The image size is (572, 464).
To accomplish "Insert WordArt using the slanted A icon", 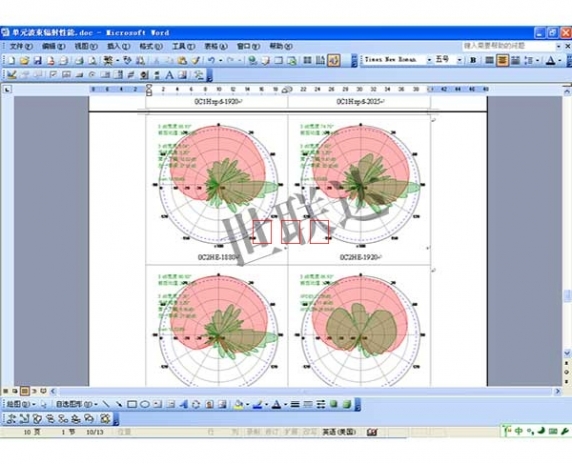I will tap(183, 404).
